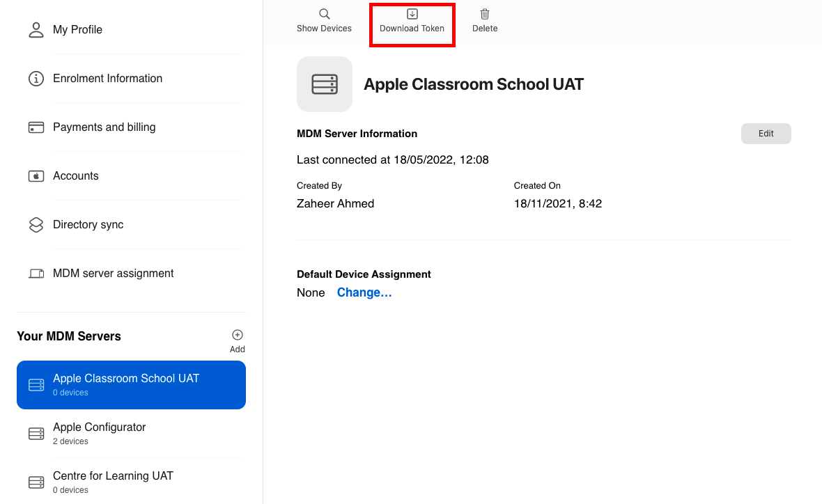
Task: Click the Add label under plus icon
Action: coord(238,349)
